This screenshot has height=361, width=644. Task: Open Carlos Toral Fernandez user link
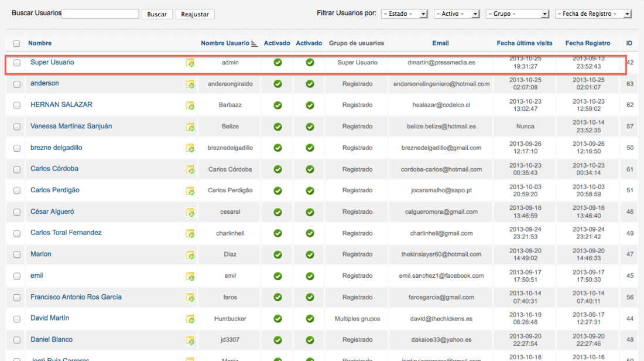(x=66, y=232)
